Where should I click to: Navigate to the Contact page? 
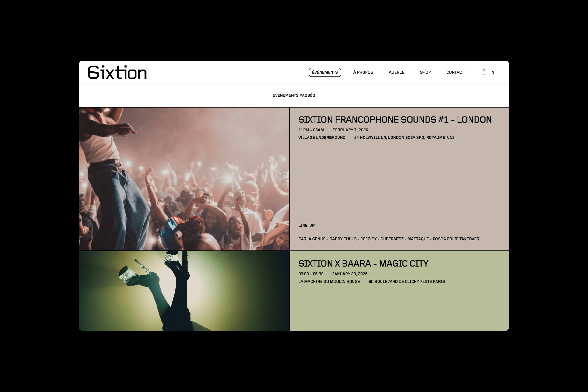point(455,72)
